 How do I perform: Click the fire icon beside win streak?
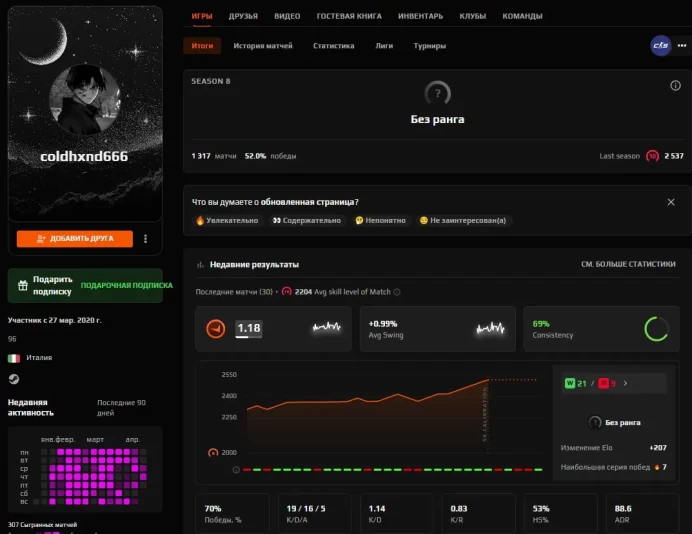point(657,467)
